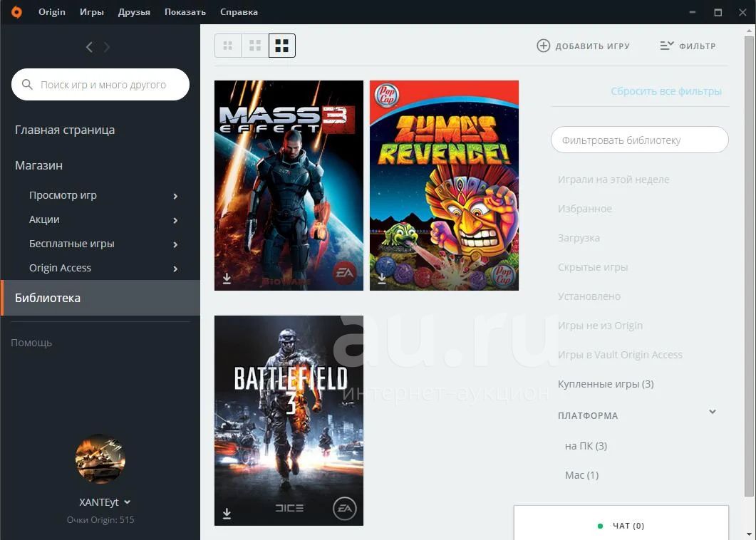This screenshot has width=756, height=540.
Task: Filter by Установлено
Action: [589, 296]
